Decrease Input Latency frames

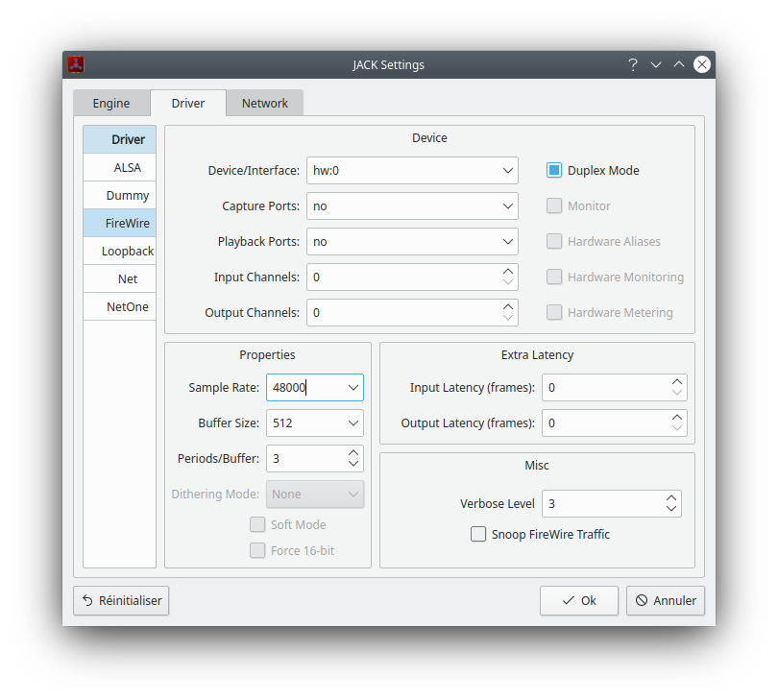[677, 393]
